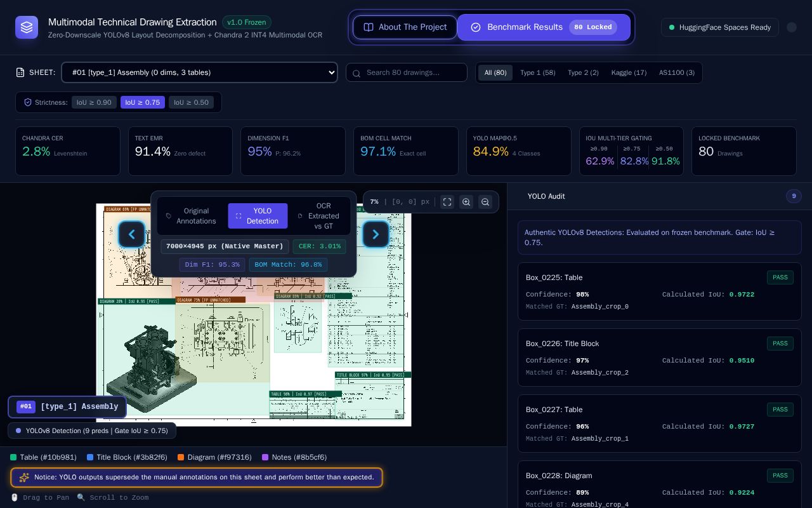
Task: Click the green Table legend swatch
Action: coord(13,457)
